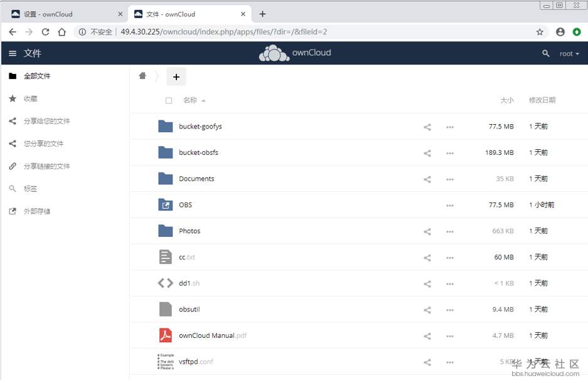Share the Photos folder

[427, 231]
